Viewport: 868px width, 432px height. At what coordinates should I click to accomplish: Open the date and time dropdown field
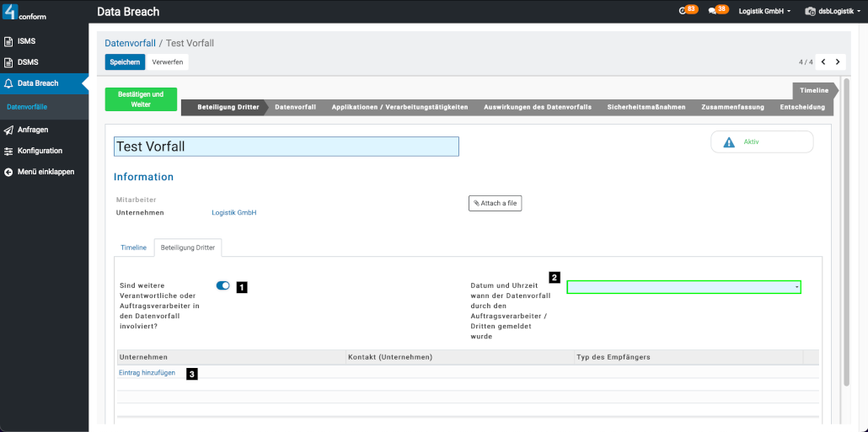tap(683, 287)
